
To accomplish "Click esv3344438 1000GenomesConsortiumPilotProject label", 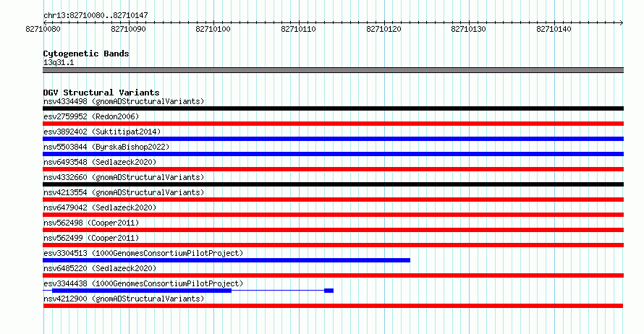I will pos(143,283).
